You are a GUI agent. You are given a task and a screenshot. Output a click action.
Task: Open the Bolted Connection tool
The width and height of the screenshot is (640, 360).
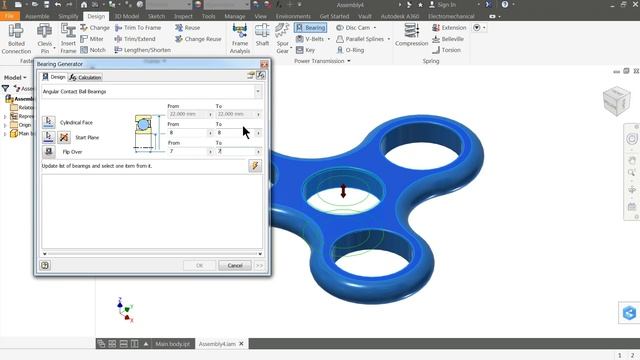(x=16, y=39)
